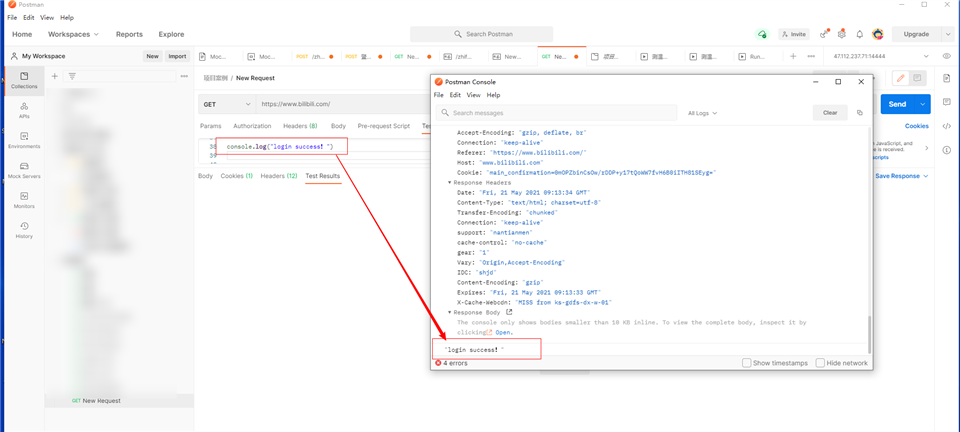Open the Collections sidebar panel

[x=24, y=80]
